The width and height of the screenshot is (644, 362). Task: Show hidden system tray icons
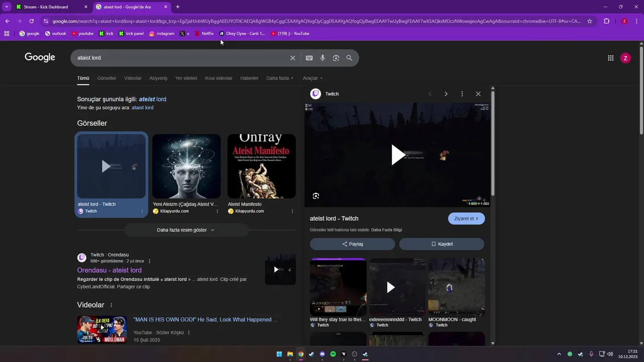[558, 354]
